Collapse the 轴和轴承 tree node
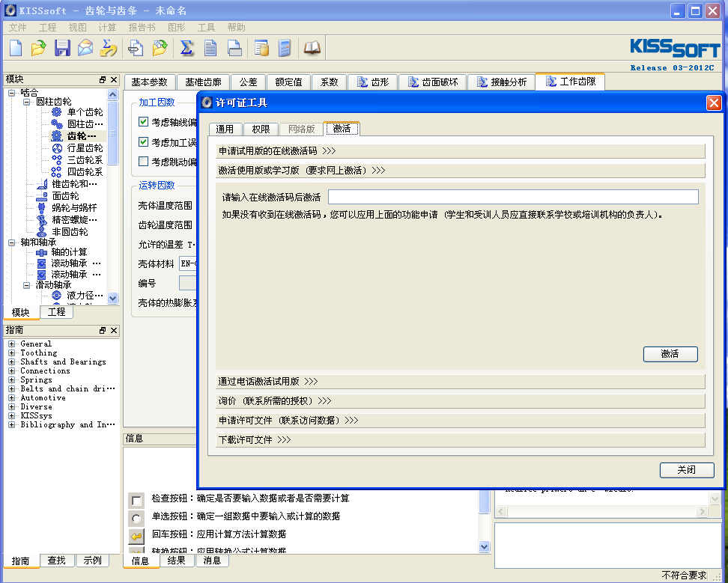Screen dimensions: 728x583 point(11,242)
